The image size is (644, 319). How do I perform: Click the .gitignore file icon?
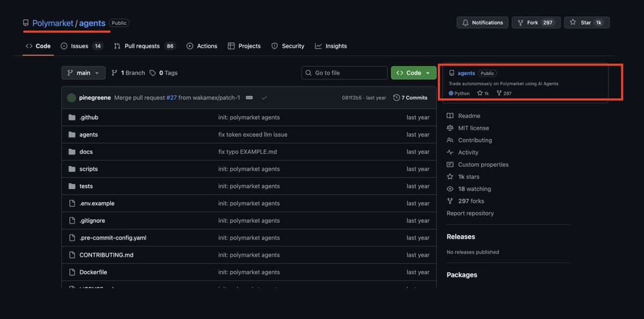(x=72, y=221)
